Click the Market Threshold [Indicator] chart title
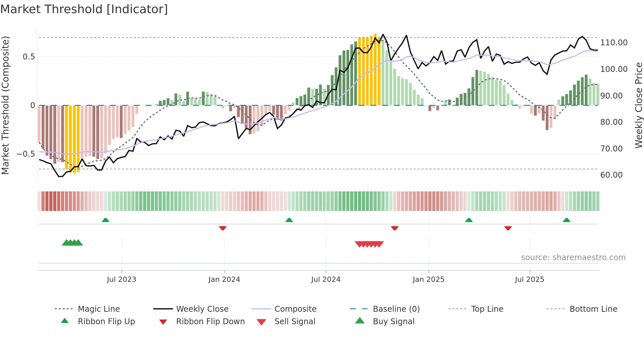Image resolution: width=644 pixels, height=362 pixels. [84, 9]
